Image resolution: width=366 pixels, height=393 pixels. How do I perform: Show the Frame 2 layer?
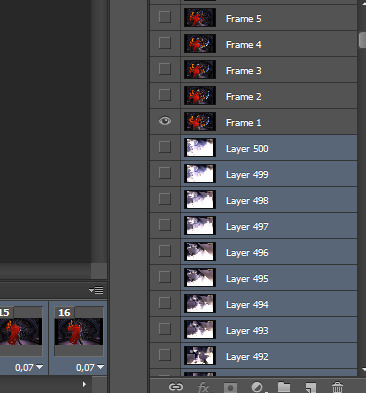pyautogui.click(x=165, y=95)
